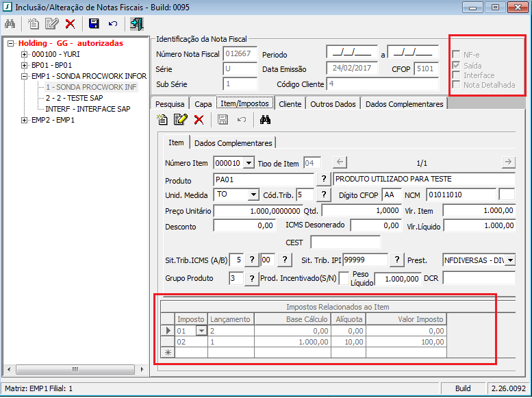Open the Unid. Medida dropdown
Image resolution: width=532 pixels, height=398 pixels.
253,195
